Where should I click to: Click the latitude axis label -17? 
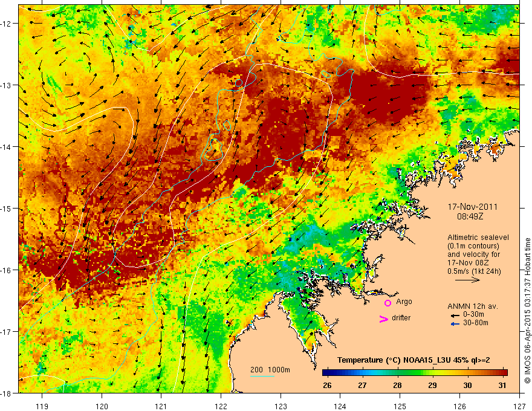(6, 331)
